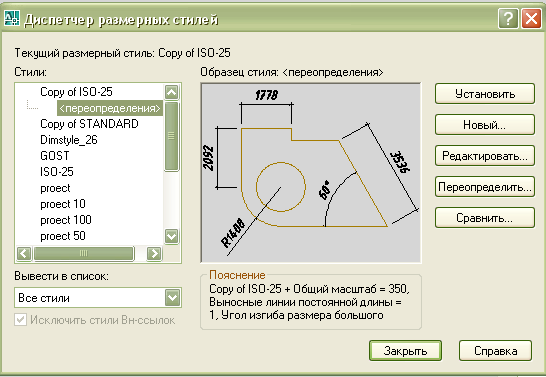This screenshot has width=546, height=377.
Task: Click the Редактировать... button
Action: coord(485,156)
